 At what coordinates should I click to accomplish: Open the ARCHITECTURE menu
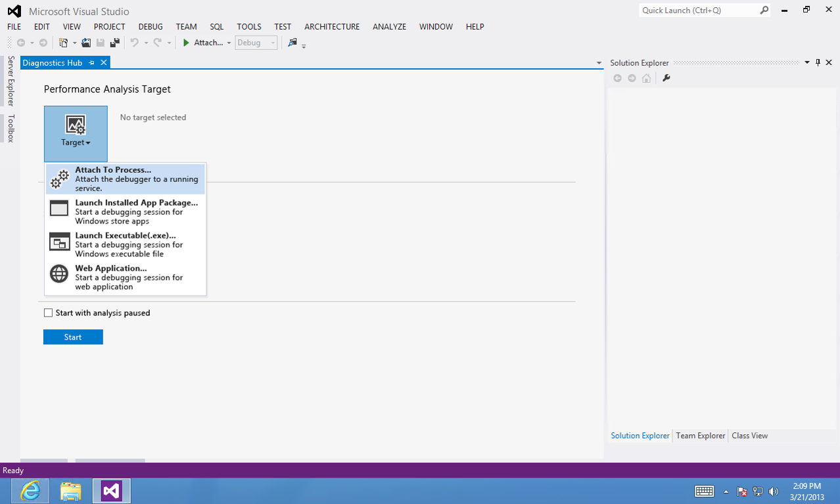[x=332, y=27]
